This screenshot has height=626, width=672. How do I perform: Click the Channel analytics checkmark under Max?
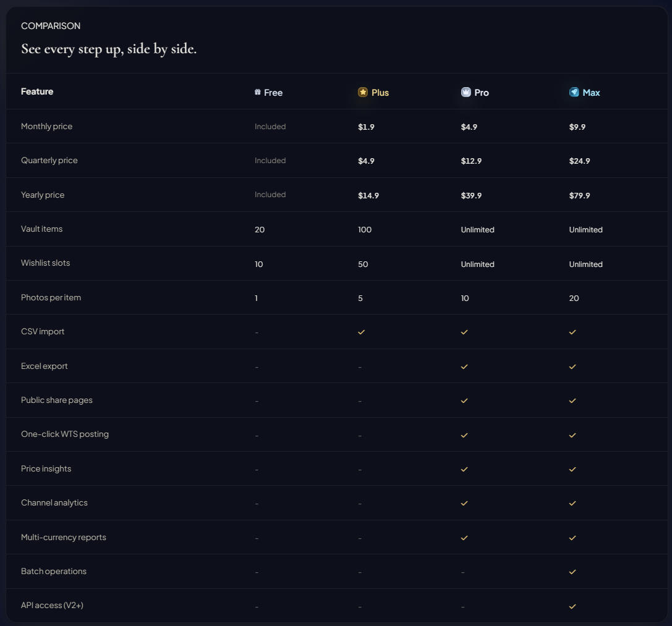(x=572, y=503)
